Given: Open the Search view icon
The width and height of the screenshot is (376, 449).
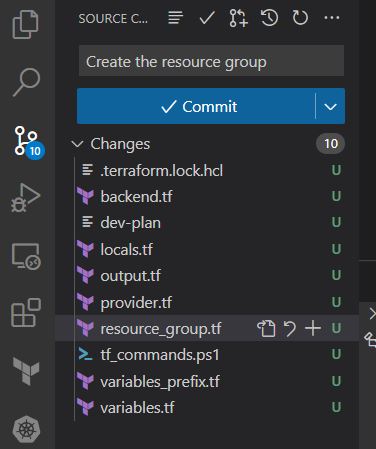Looking at the screenshot, I should pos(26,82).
